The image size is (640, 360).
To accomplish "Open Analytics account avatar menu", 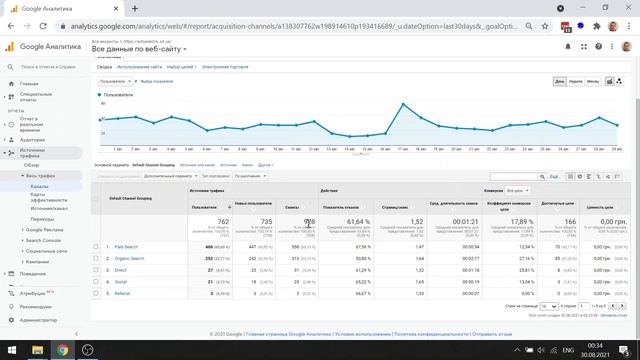I will [x=627, y=47].
